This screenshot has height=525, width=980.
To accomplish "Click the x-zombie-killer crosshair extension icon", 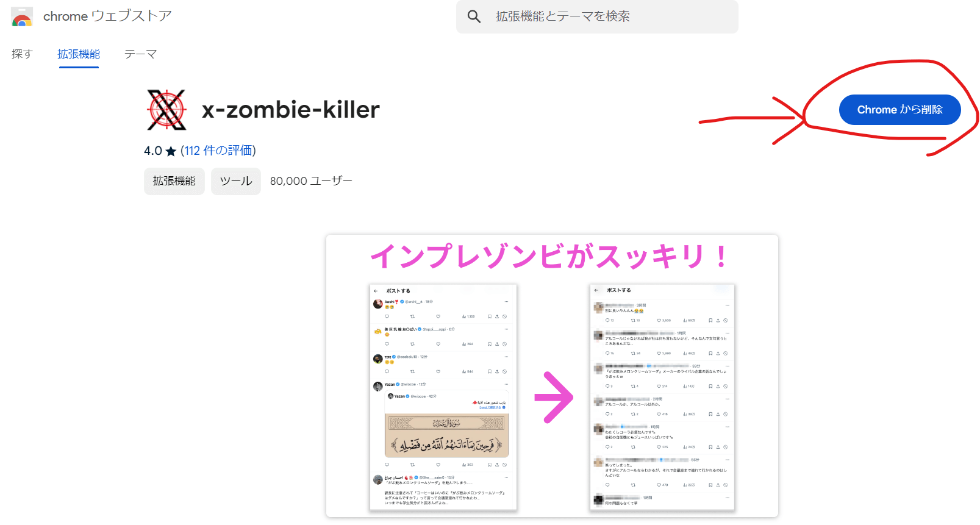I will tap(166, 110).
